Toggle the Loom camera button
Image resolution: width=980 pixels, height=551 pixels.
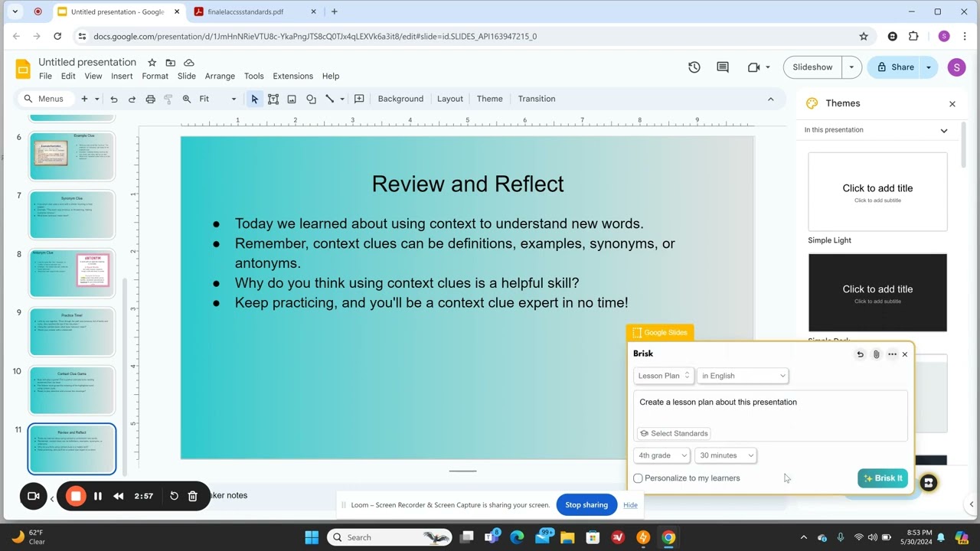click(x=34, y=496)
